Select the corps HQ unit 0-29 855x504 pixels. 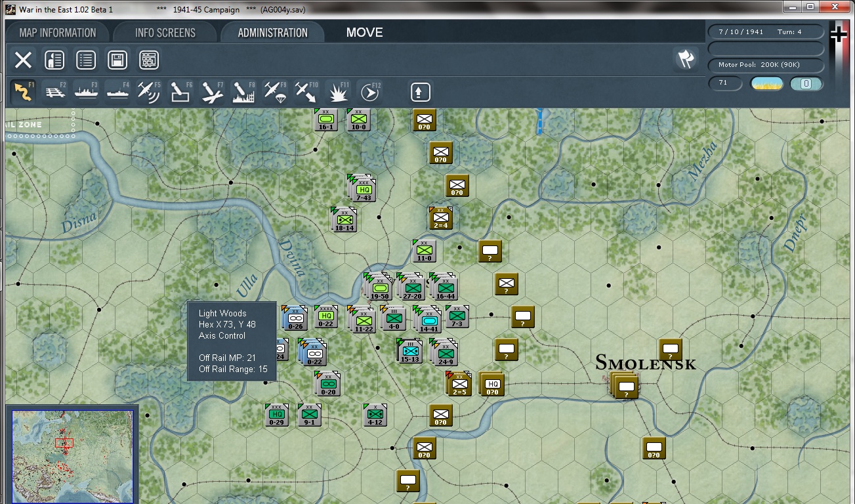(277, 415)
